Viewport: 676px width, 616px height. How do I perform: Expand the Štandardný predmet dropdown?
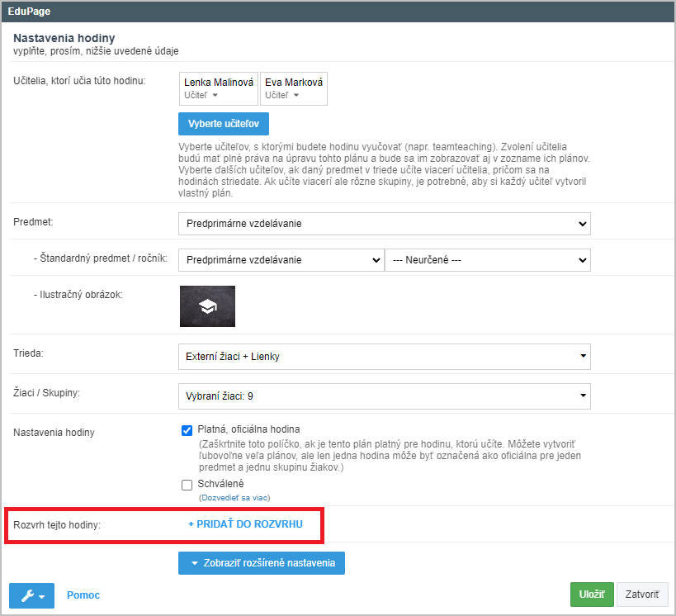(x=281, y=260)
